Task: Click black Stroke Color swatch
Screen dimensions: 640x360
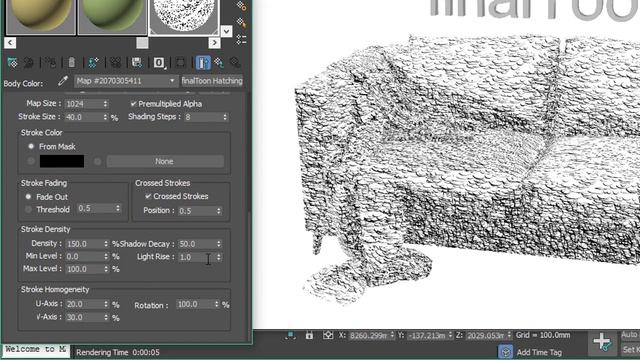Action: point(62,161)
